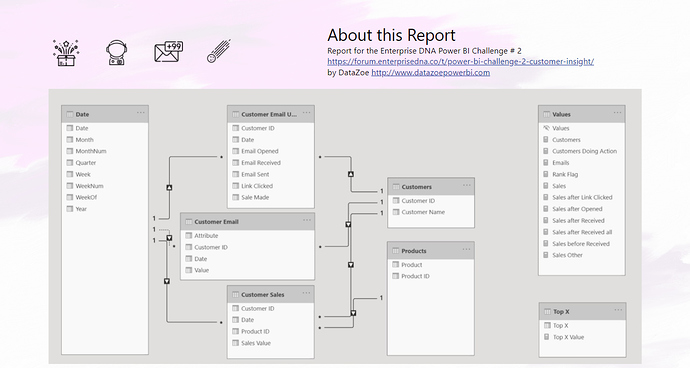Select the MonthNum field text

point(91,151)
